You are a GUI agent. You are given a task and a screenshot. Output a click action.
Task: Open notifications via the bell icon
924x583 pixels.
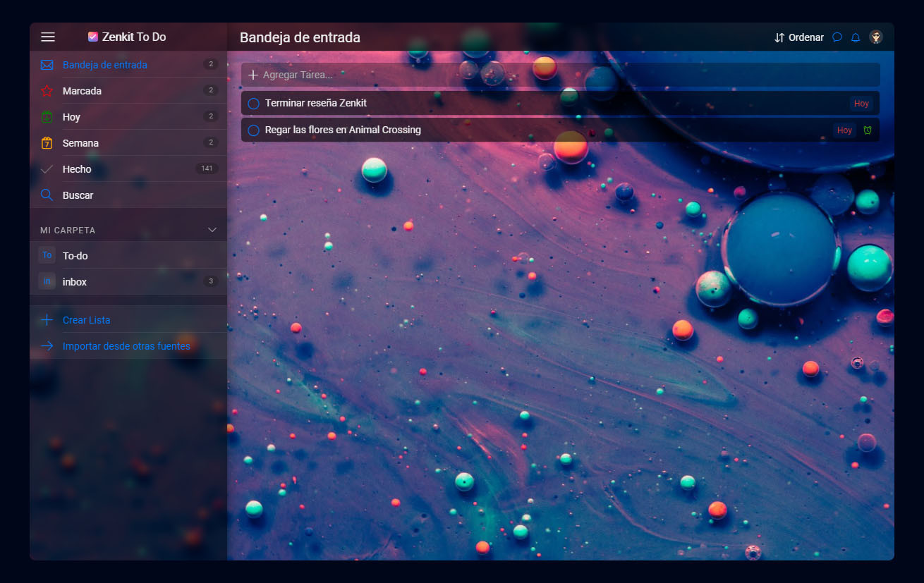(856, 37)
